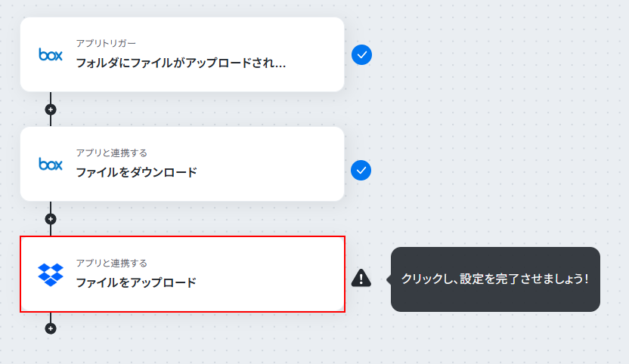Click Box logo in ファイルをダウンロード step
The image size is (629, 364).
pyautogui.click(x=51, y=164)
